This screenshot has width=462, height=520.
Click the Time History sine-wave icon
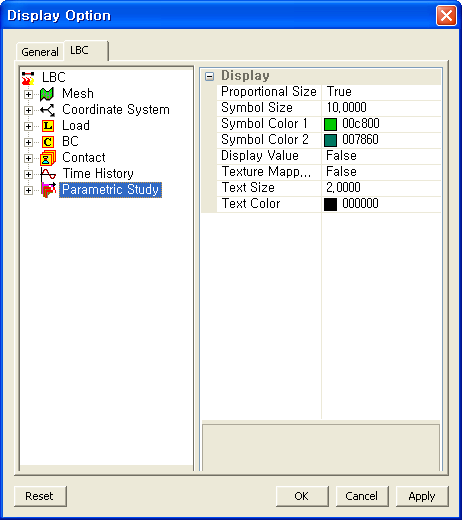click(x=48, y=174)
